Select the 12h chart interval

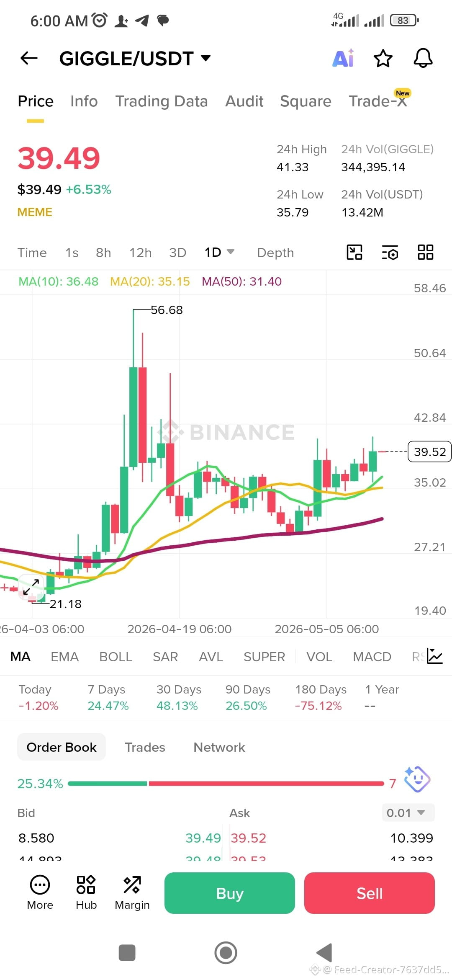[x=140, y=253]
